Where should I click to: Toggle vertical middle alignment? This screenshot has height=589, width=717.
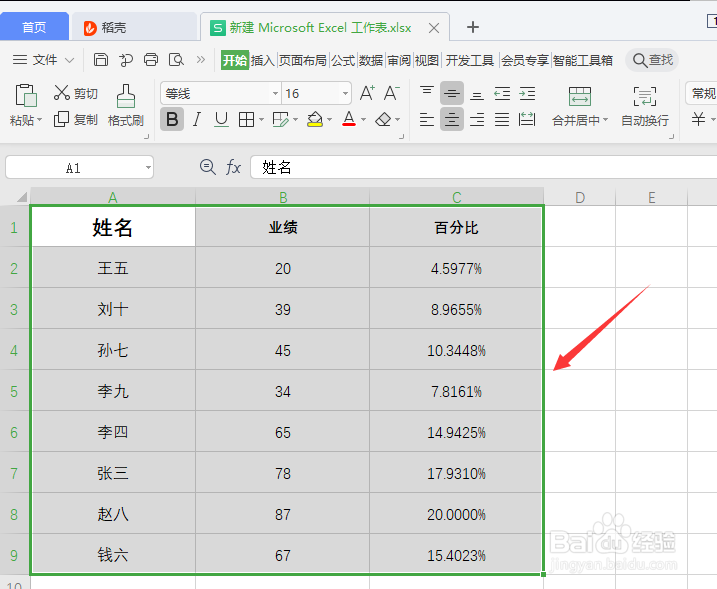452,93
